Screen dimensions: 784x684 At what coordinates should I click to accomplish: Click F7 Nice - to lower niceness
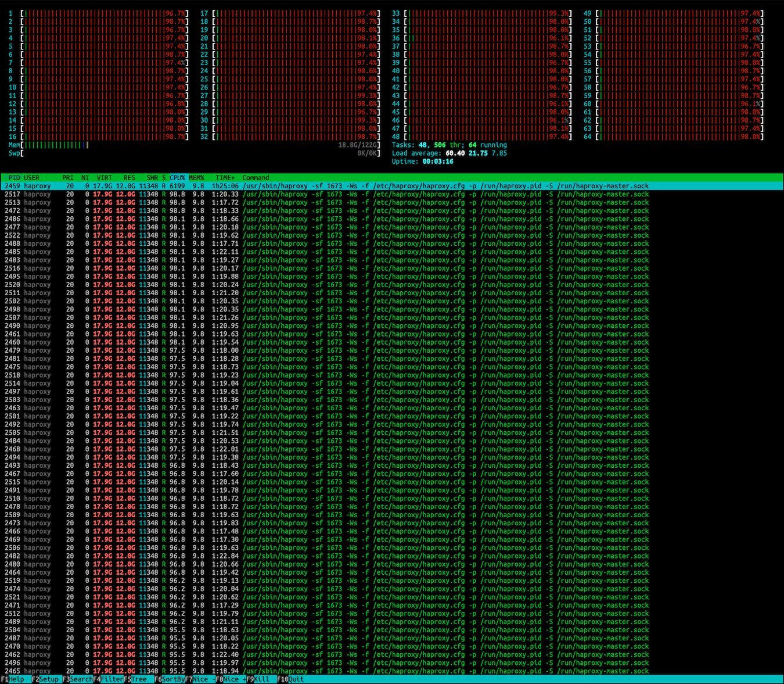[200, 679]
